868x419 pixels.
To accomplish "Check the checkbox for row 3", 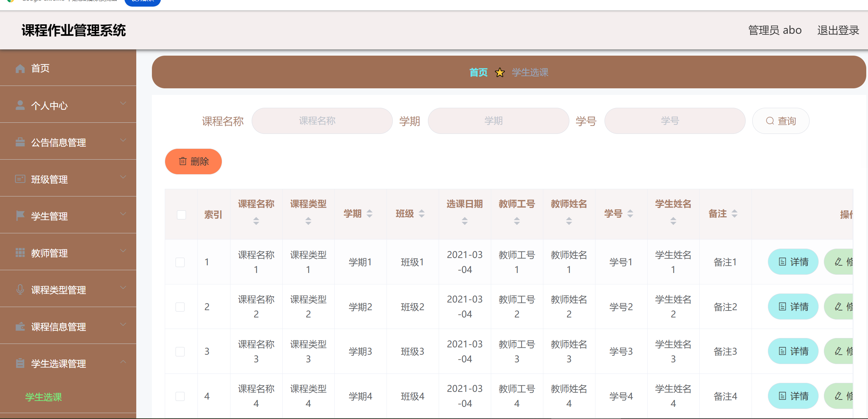I will tap(180, 351).
